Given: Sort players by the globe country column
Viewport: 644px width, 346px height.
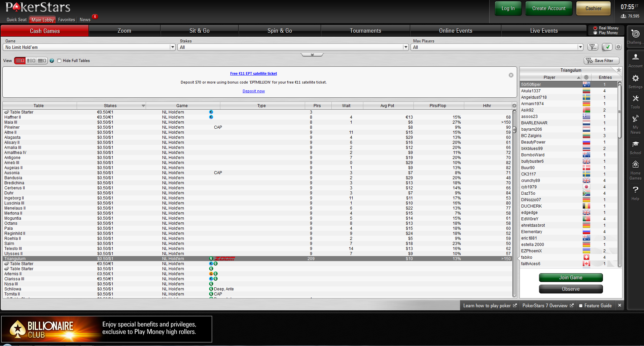Looking at the screenshot, I should coord(586,77).
